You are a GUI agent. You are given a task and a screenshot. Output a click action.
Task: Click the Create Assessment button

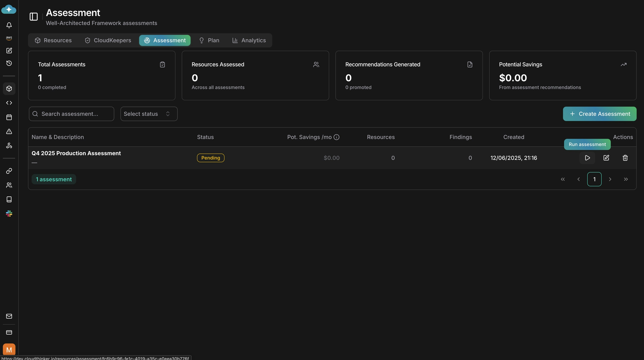pyautogui.click(x=599, y=114)
